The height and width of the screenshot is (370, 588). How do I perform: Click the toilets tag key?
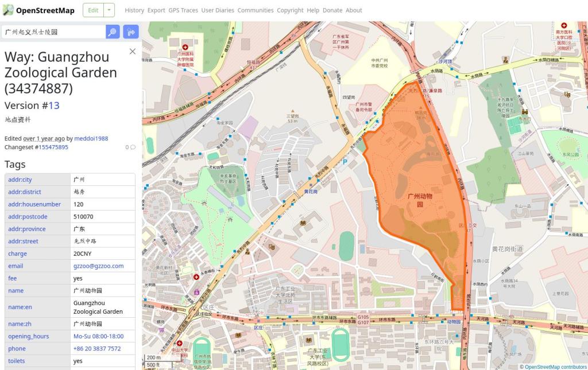click(x=17, y=361)
